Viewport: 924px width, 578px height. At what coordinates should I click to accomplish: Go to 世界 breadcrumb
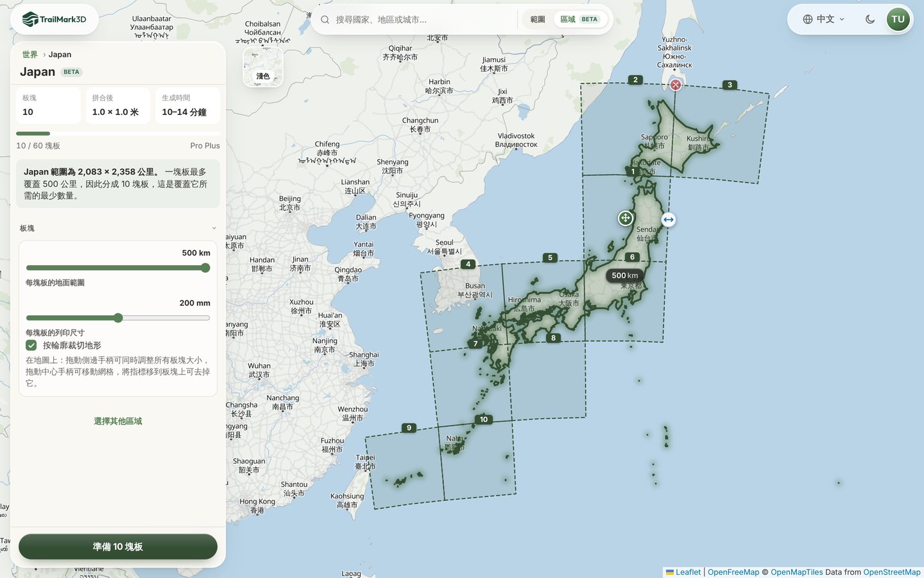[30, 55]
